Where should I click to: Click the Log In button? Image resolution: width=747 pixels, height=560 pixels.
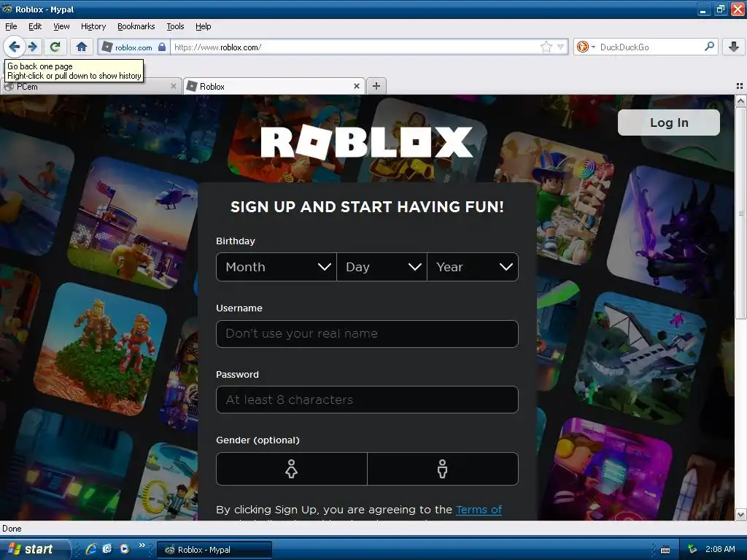(669, 122)
